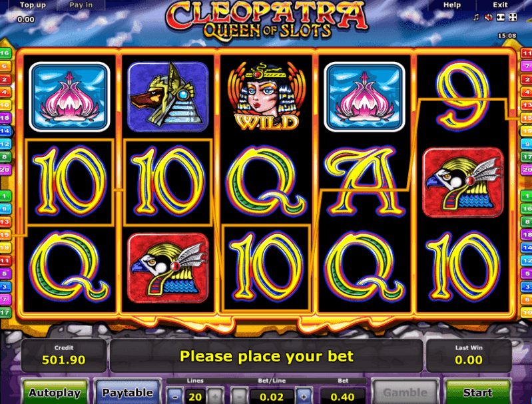Open the Top up tab

[x=33, y=5]
